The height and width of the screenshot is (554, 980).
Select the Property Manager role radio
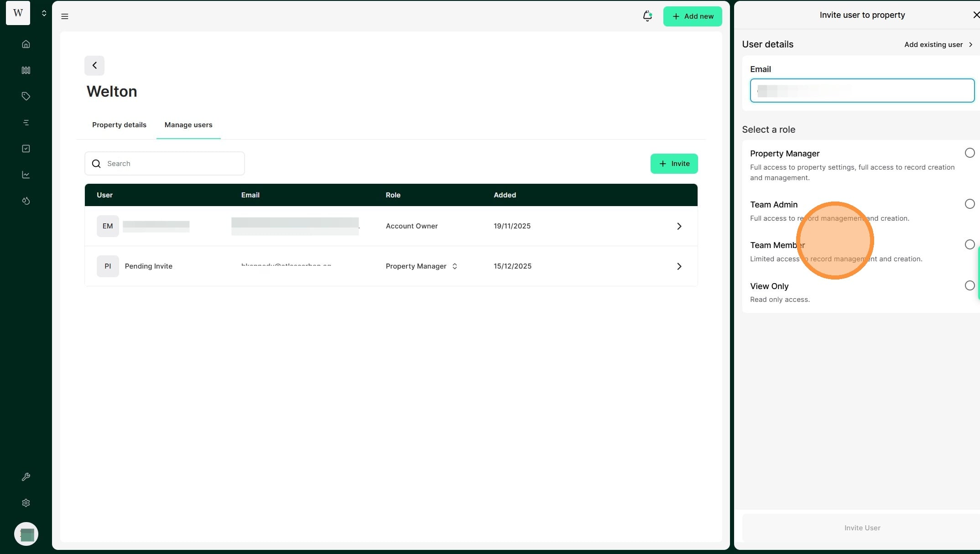[970, 153]
